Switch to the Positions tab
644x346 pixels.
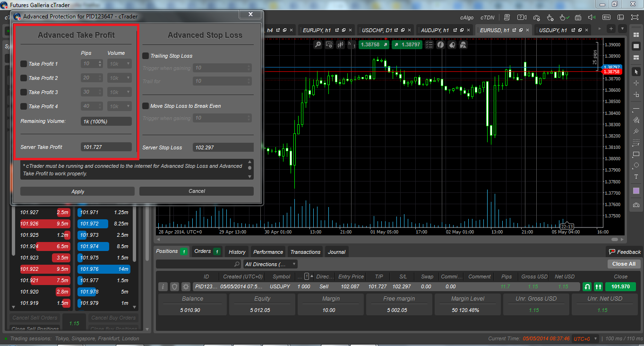(x=172, y=251)
